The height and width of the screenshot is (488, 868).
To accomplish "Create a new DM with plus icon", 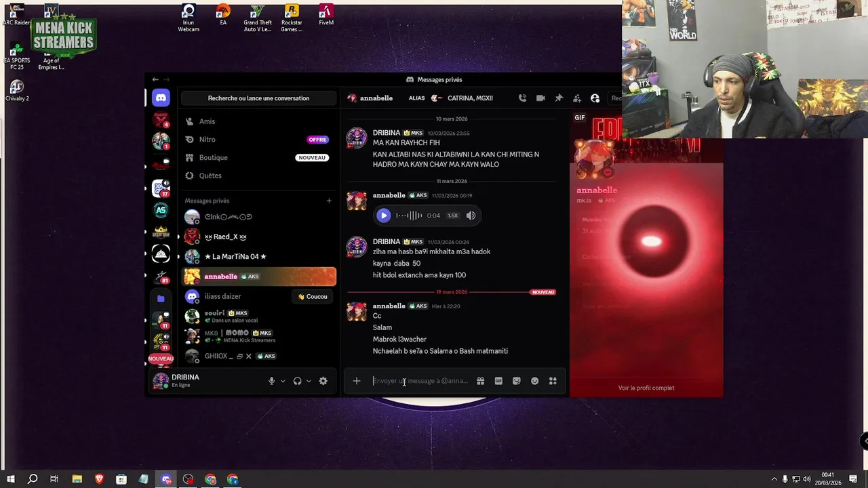I will (x=329, y=201).
